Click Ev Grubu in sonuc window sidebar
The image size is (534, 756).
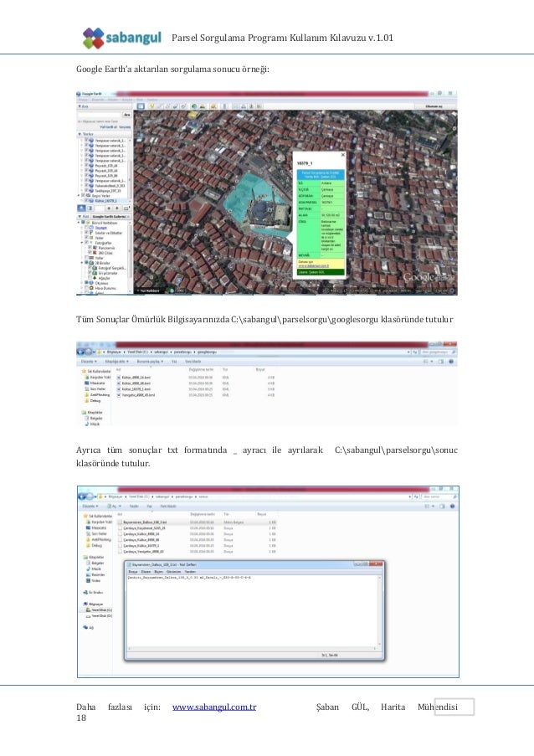(x=94, y=592)
